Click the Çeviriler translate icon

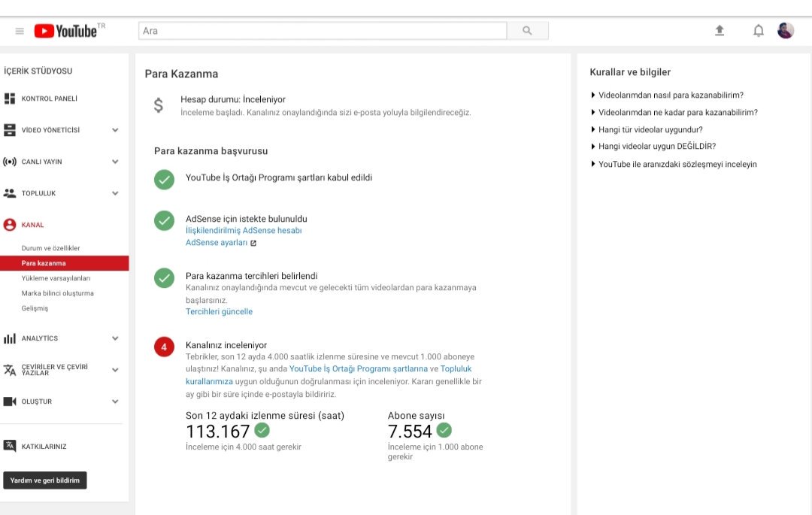click(x=9, y=370)
